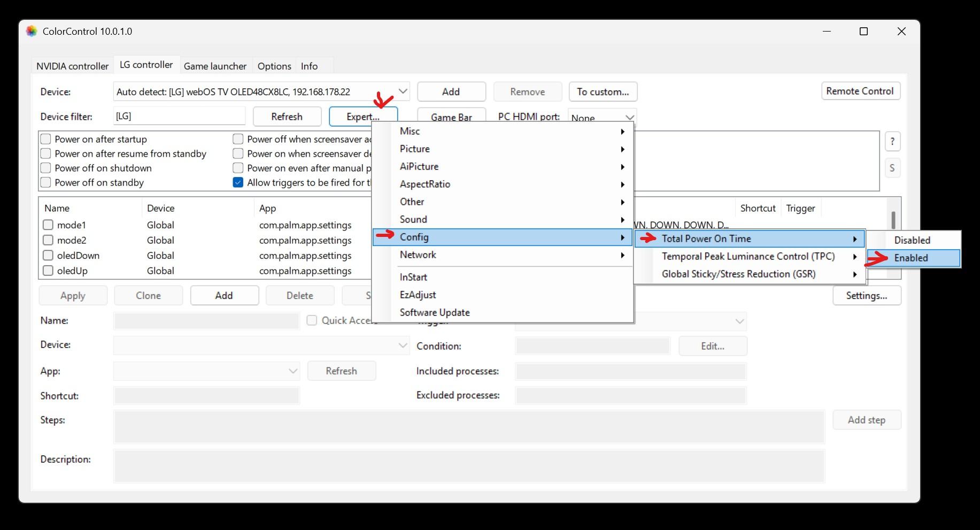Screen dimensions: 980x530
Task: Open Total Power On Time submenu
Action: 750,239
